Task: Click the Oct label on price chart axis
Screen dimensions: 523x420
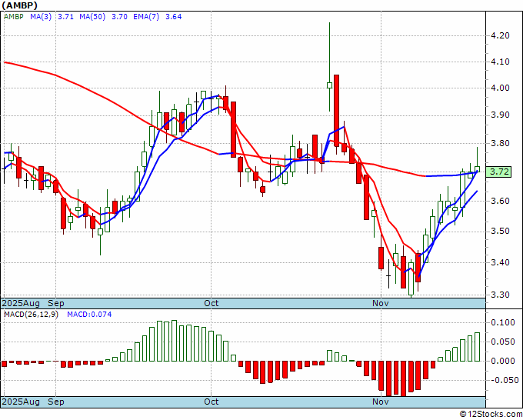Action: [212, 304]
